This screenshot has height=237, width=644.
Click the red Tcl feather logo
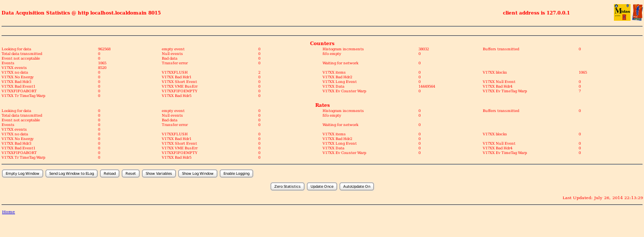point(638,12)
